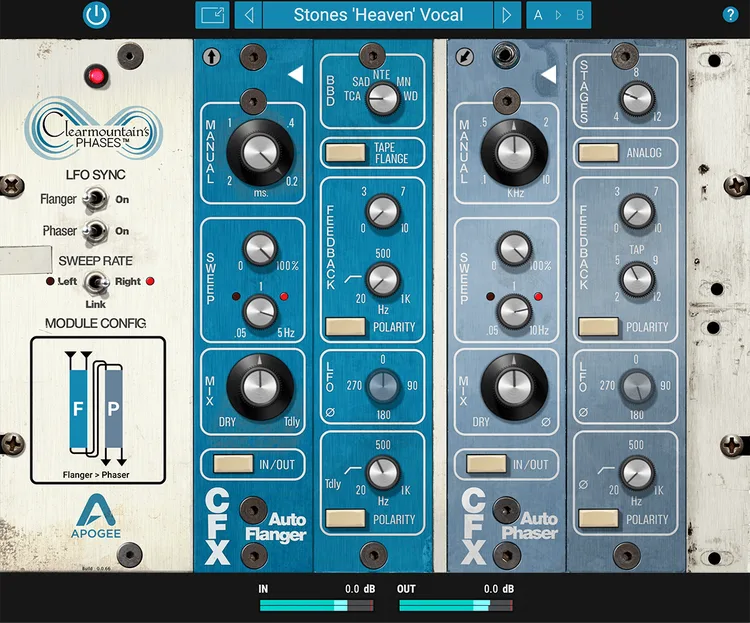Viewport: 750px width, 623px height.
Task: Go to next preset with right arrow
Action: tap(508, 15)
